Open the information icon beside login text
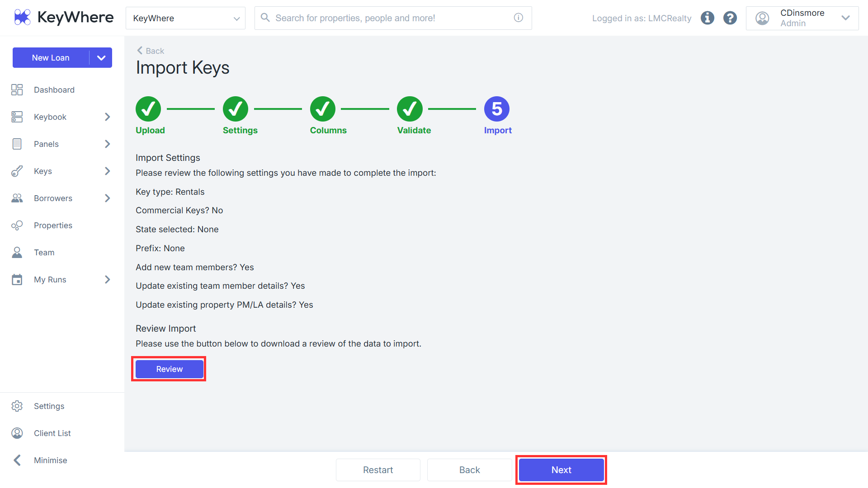Image resolution: width=868 pixels, height=488 pixels. click(x=708, y=18)
